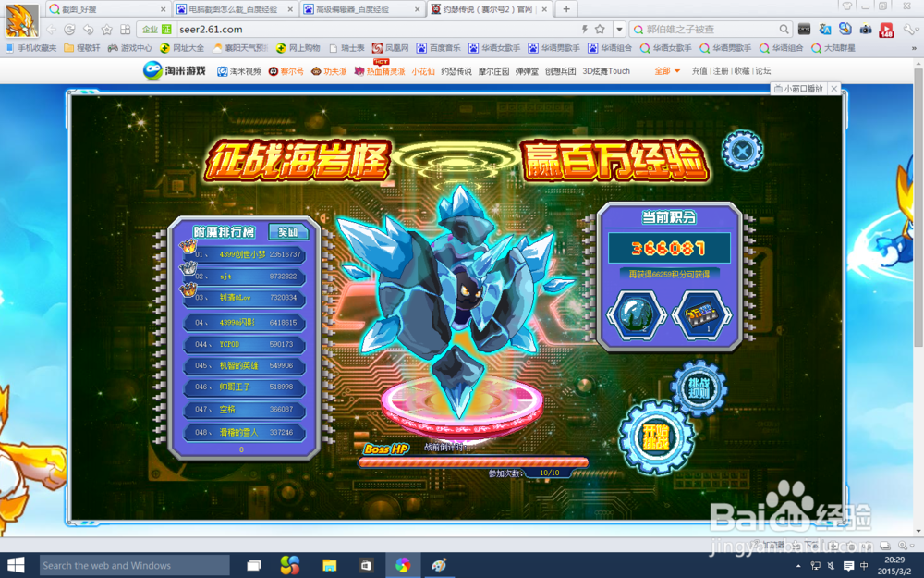The width and height of the screenshot is (924, 578).
Task: Open the 游戏中心 bookmark
Action: [129, 48]
